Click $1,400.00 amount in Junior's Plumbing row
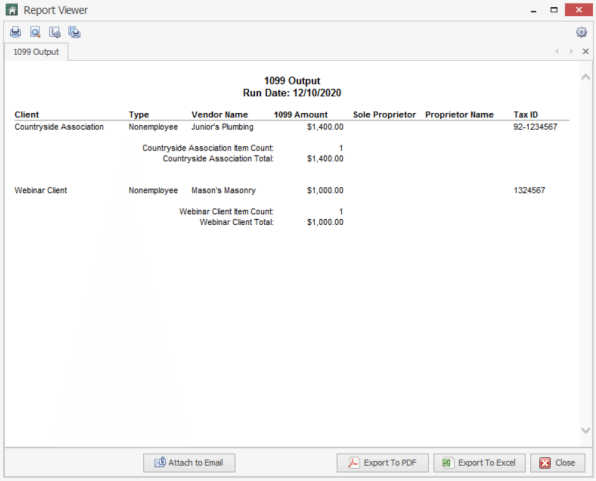The width and height of the screenshot is (596, 481). tap(325, 127)
